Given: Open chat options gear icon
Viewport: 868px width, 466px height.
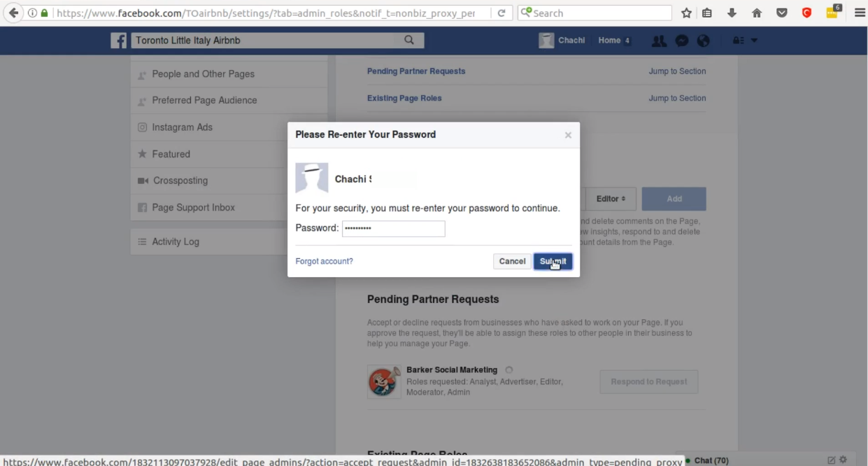Looking at the screenshot, I should click(843, 460).
